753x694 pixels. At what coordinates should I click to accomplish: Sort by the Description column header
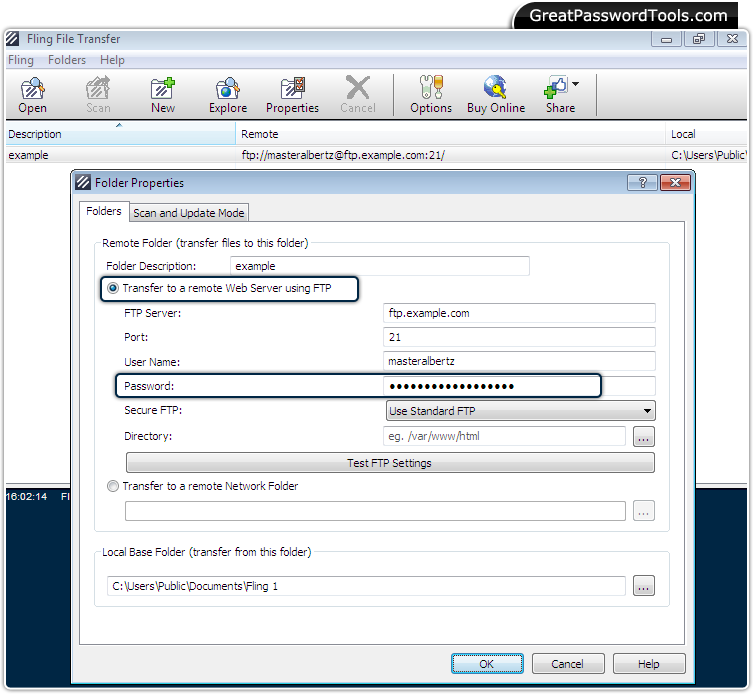[120, 134]
